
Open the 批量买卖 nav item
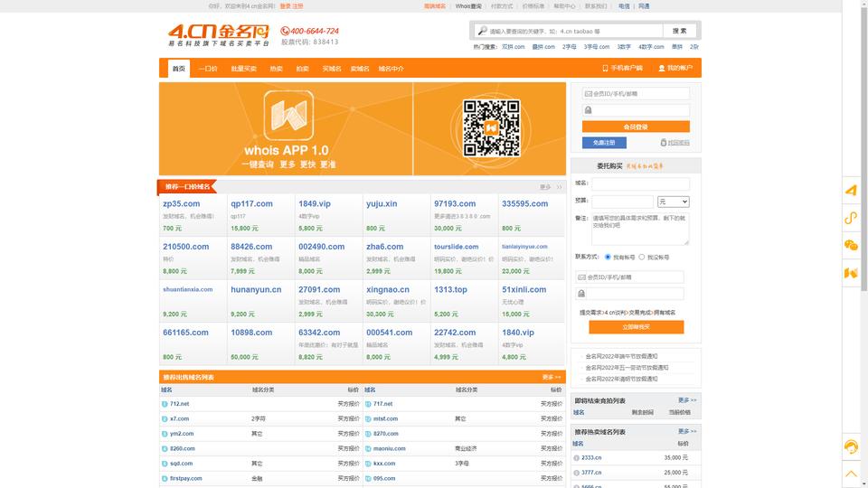tap(243, 69)
